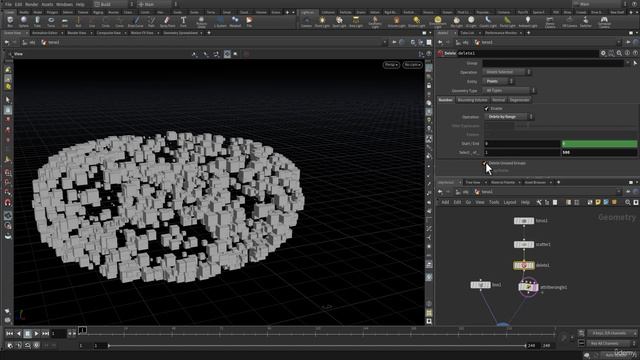Select the viewport select arrow tool
The width and height of the screenshot is (640, 360).
click(x=8, y=100)
